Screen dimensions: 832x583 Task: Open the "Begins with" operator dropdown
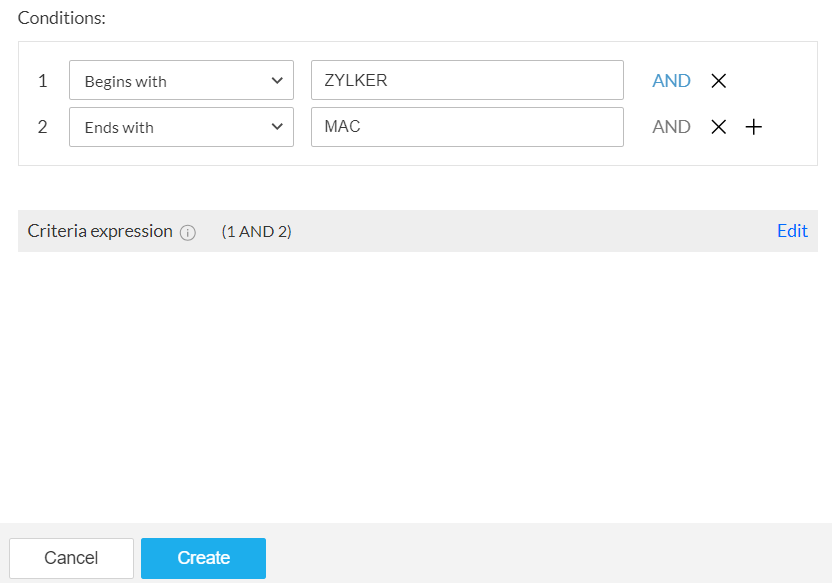point(181,80)
